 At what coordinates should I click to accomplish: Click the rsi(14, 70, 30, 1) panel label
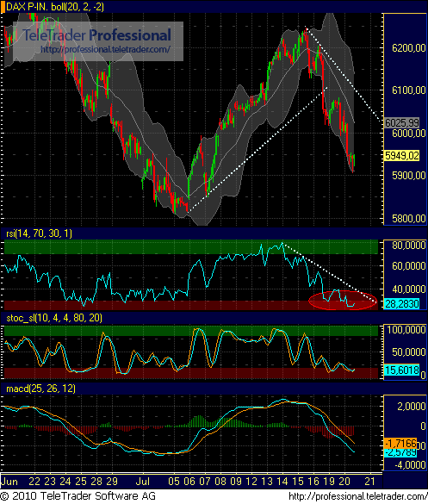[40, 233]
